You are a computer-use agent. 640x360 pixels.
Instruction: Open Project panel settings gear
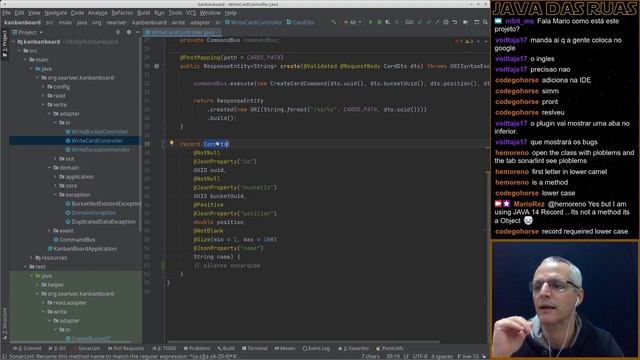[129, 32]
